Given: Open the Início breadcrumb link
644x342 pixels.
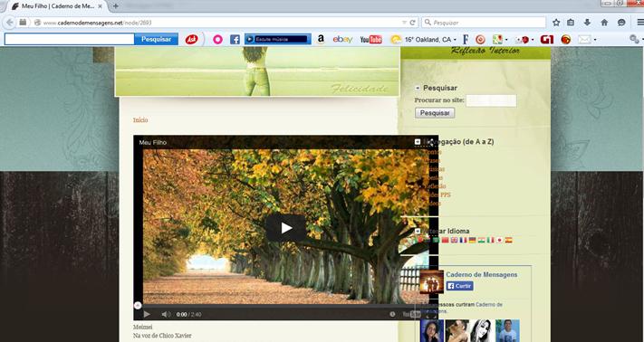Looking at the screenshot, I should click(x=140, y=120).
